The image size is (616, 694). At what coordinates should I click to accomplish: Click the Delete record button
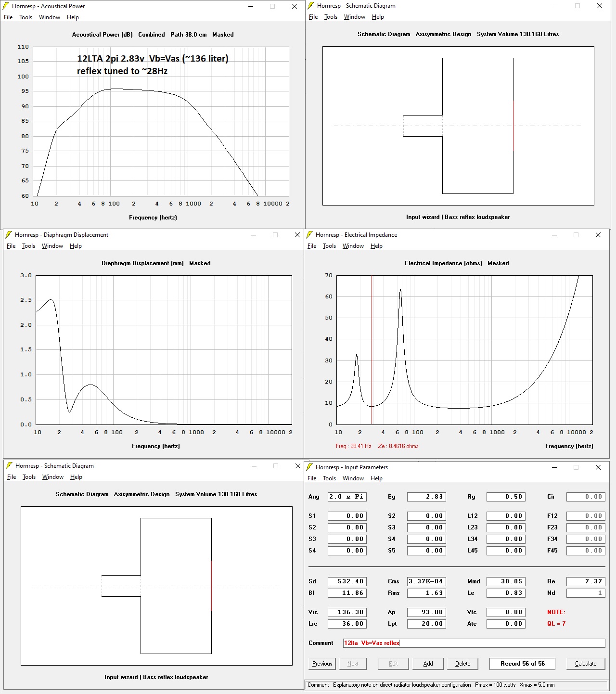pos(462,664)
